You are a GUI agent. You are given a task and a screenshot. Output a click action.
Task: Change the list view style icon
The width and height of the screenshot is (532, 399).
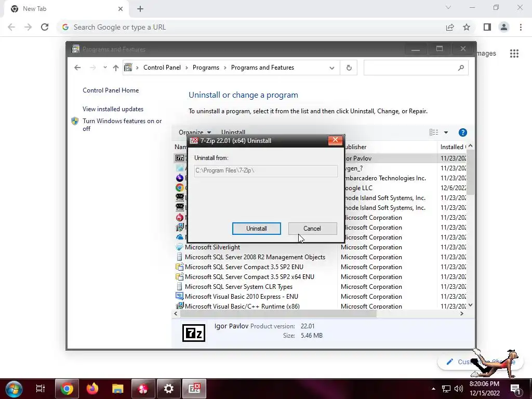[x=434, y=132]
